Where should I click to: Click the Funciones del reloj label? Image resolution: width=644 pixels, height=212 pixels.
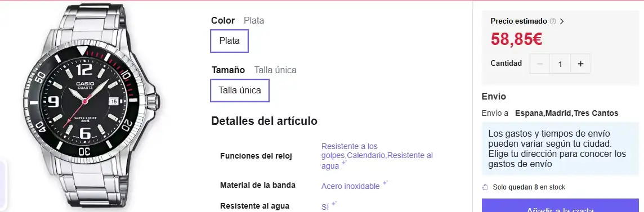(x=256, y=156)
